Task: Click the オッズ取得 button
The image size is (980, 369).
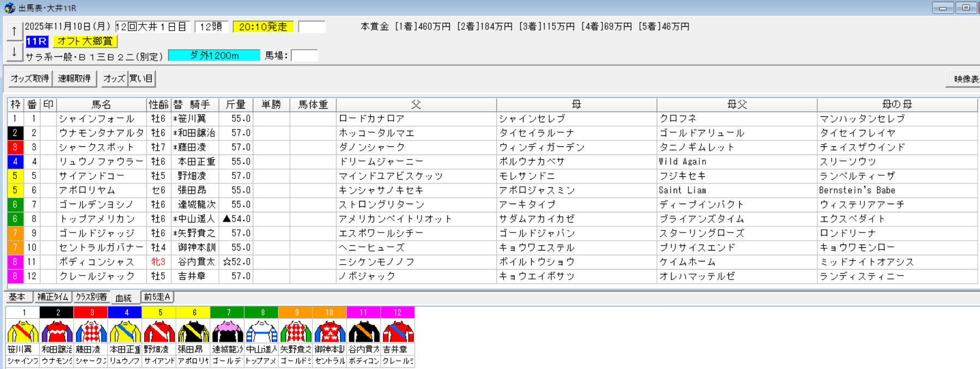Action: point(30,79)
